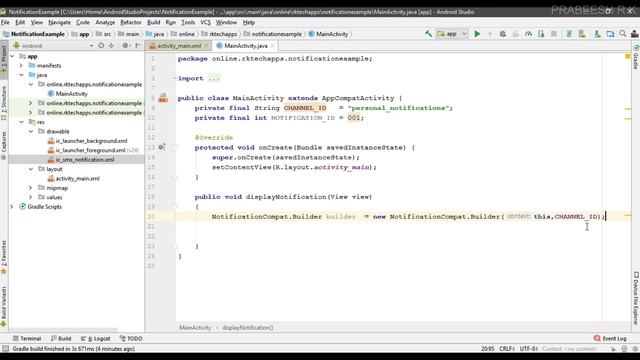The image size is (640, 360).
Task: Click the Make Project hammer icon
Action: 428,34
